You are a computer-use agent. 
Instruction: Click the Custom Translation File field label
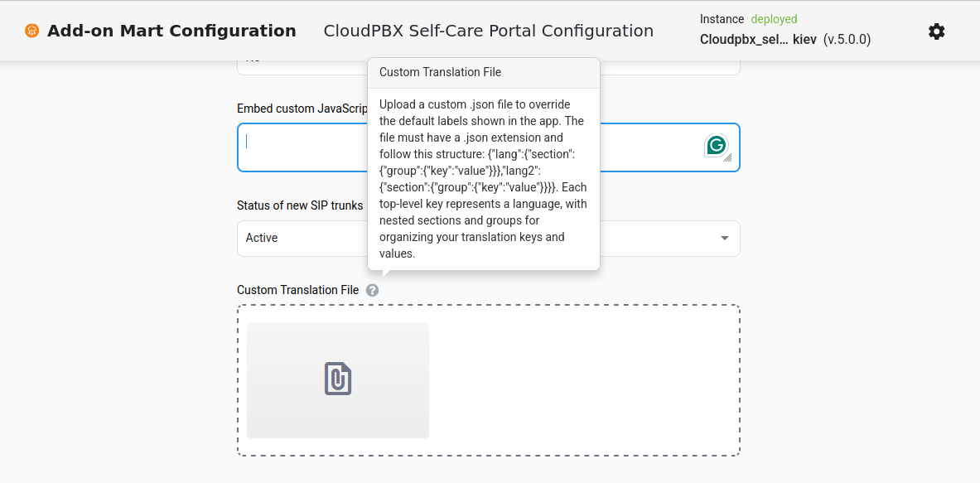(297, 290)
